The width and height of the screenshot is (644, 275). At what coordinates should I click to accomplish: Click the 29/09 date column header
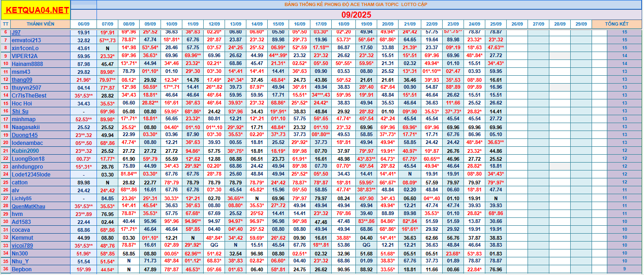click(x=581, y=24)
